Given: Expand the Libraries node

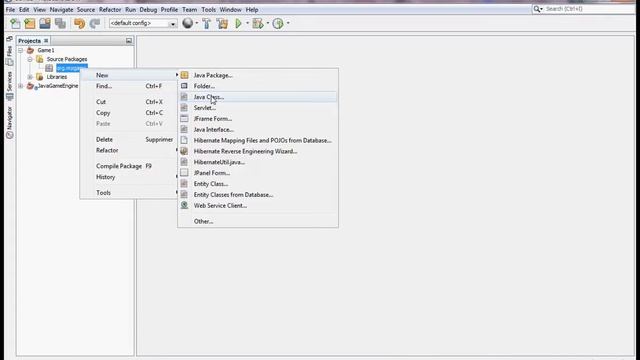Looking at the screenshot, I should pos(30,77).
